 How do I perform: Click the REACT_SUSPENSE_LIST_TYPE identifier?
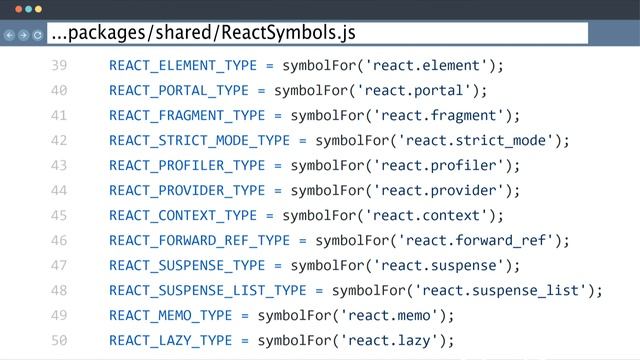tap(208, 291)
